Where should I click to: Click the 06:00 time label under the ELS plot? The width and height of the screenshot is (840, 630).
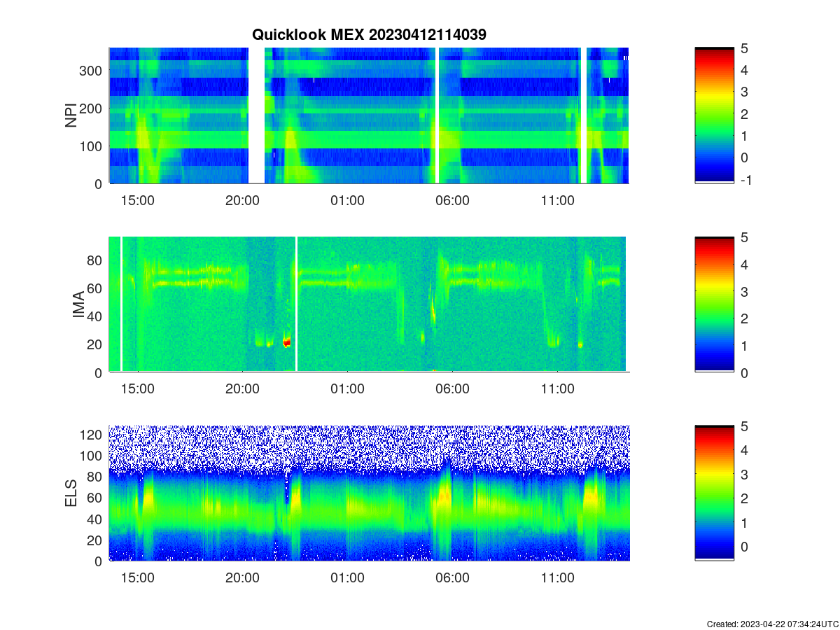point(453,578)
